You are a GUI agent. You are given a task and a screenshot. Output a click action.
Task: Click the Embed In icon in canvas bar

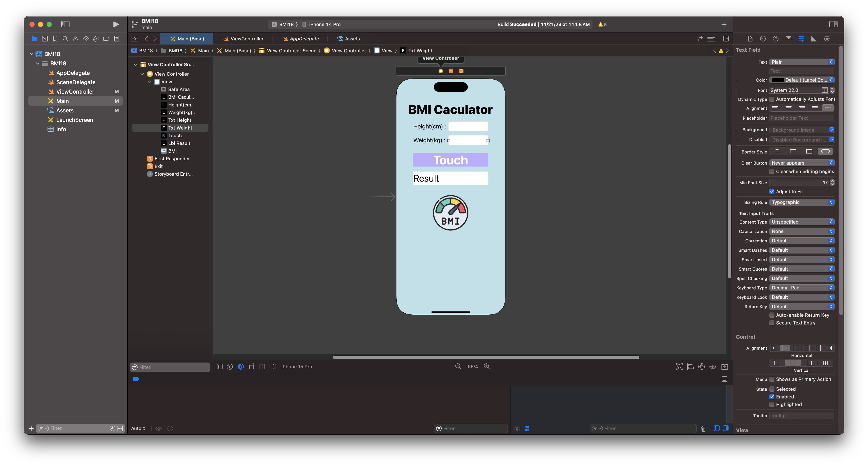(x=724, y=367)
